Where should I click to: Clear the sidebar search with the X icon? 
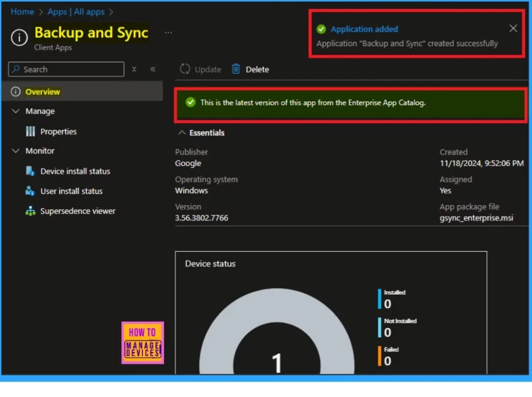pyautogui.click(x=134, y=69)
